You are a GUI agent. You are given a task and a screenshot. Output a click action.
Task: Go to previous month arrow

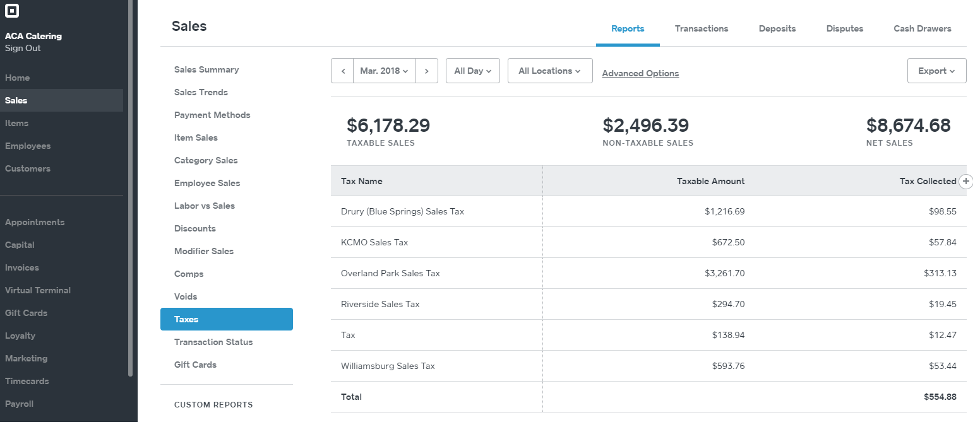343,71
